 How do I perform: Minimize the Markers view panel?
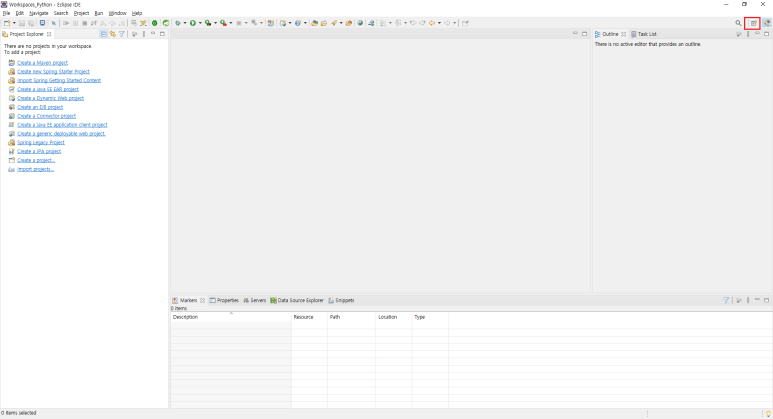click(x=757, y=299)
